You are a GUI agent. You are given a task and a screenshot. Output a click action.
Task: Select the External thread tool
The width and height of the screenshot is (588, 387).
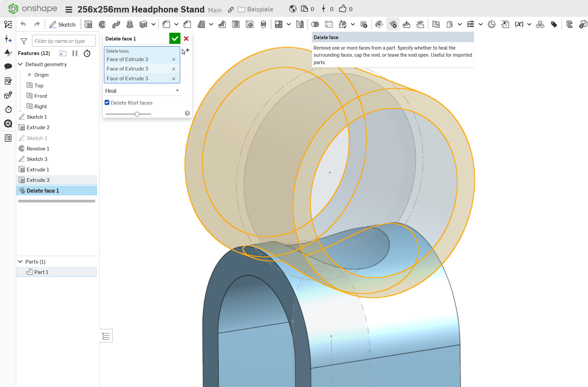pyautogui.click(x=263, y=24)
